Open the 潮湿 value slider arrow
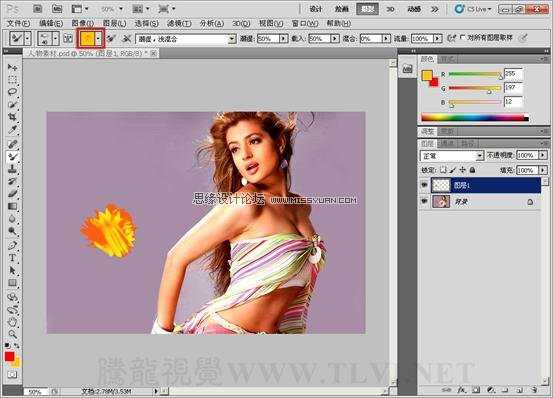Image resolution: width=553 pixels, height=398 pixels. coord(283,38)
